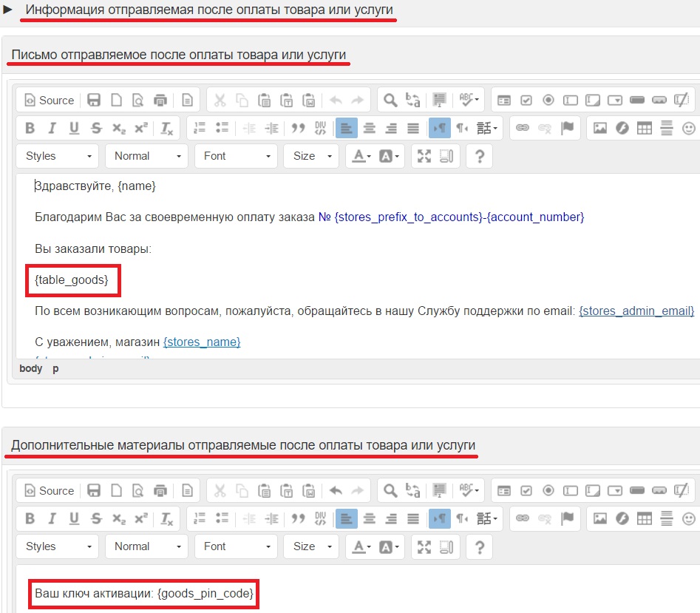The width and height of the screenshot is (700, 613).
Task: Open the Styles dropdown in the top editor
Action: point(58,156)
